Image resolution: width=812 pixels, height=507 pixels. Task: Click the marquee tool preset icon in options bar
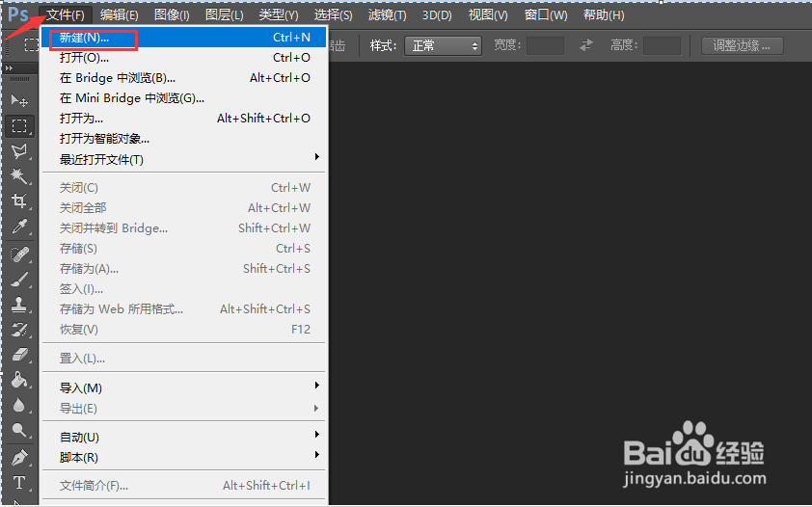32,45
